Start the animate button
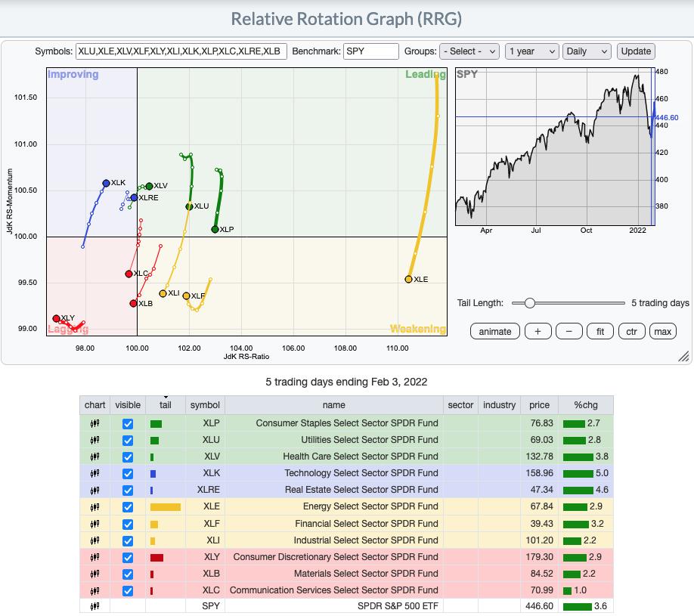Image resolution: width=694 pixels, height=616 pixels. tap(495, 332)
